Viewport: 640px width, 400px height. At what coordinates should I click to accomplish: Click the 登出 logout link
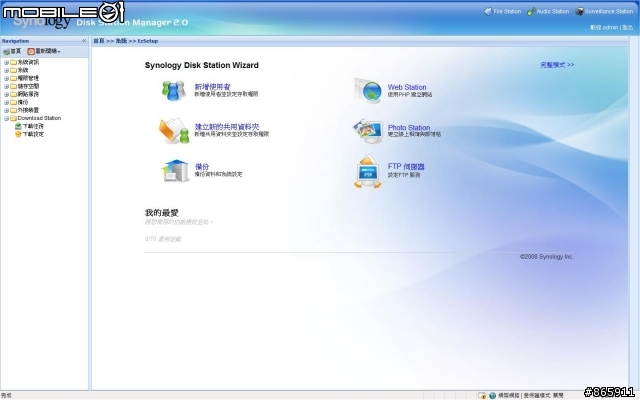(x=627, y=28)
